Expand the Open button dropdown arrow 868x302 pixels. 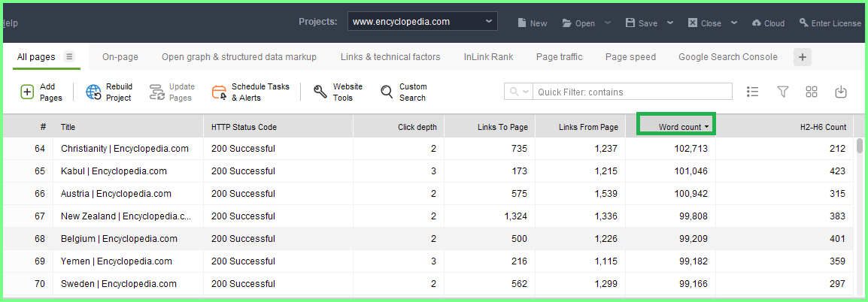[607, 23]
